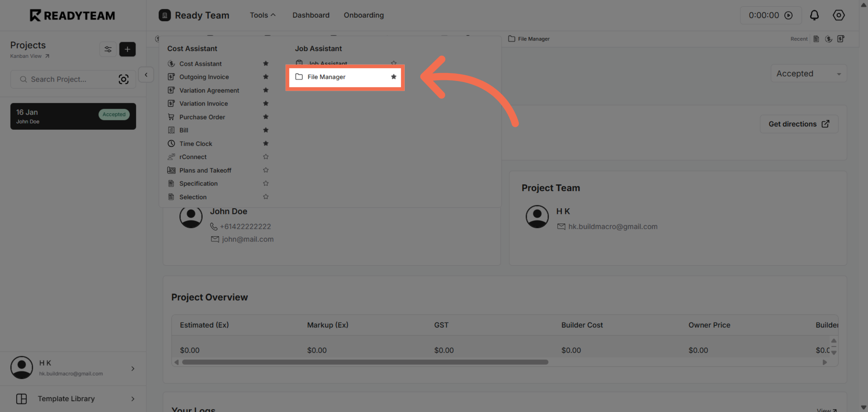Open File Manager under Job Assistant
This screenshot has width=868, height=412.
[326, 77]
